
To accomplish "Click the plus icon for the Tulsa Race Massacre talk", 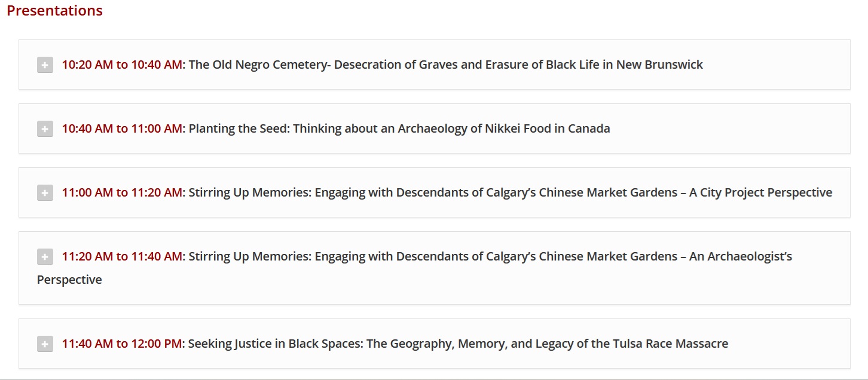I will 45,344.
